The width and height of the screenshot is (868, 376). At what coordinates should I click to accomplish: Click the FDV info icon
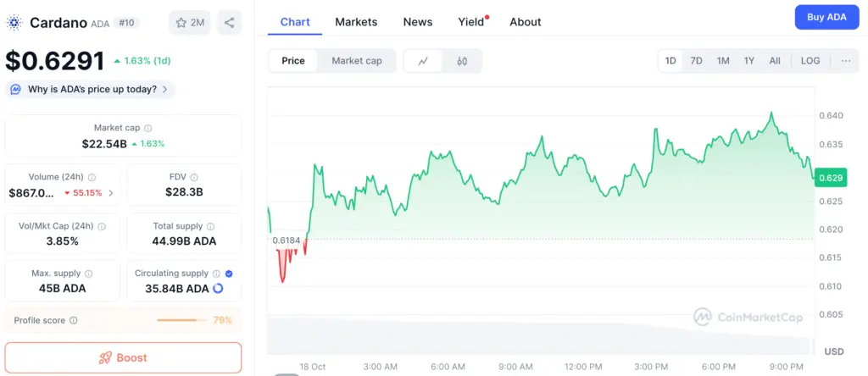coord(194,177)
